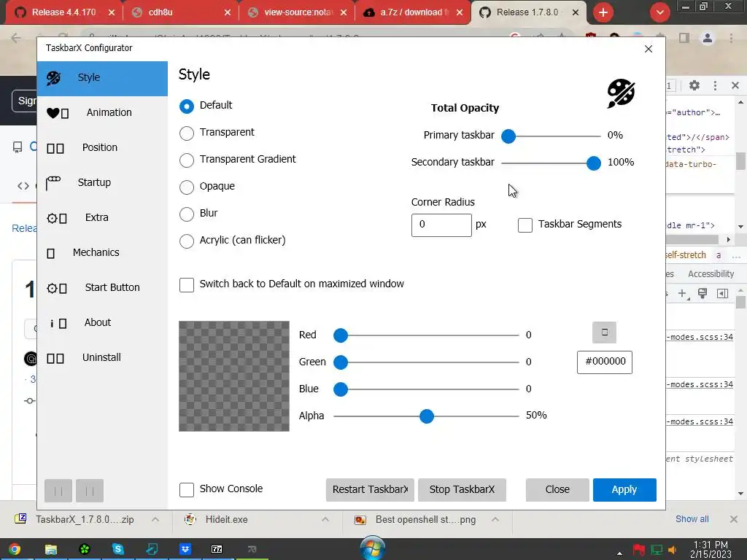Open Chrome from the Windows taskbar

pyautogui.click(x=15, y=550)
